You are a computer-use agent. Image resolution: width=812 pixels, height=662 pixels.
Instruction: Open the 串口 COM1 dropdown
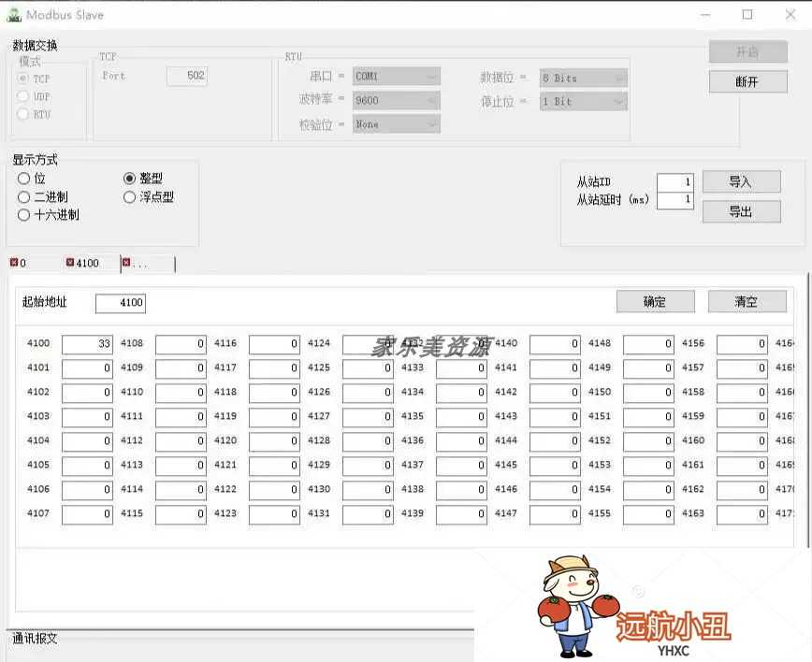pyautogui.click(x=396, y=76)
